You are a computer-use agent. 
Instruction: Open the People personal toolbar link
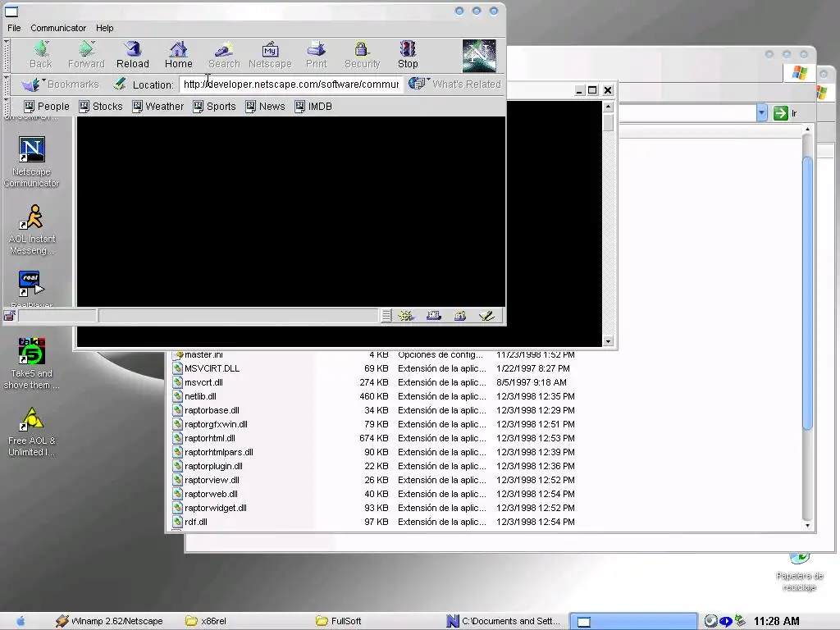pos(47,107)
